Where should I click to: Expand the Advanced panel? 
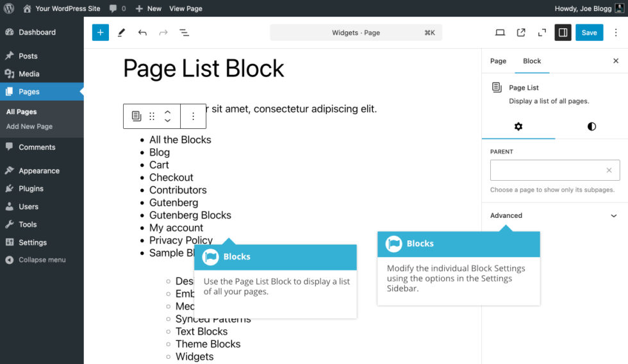pyautogui.click(x=554, y=215)
